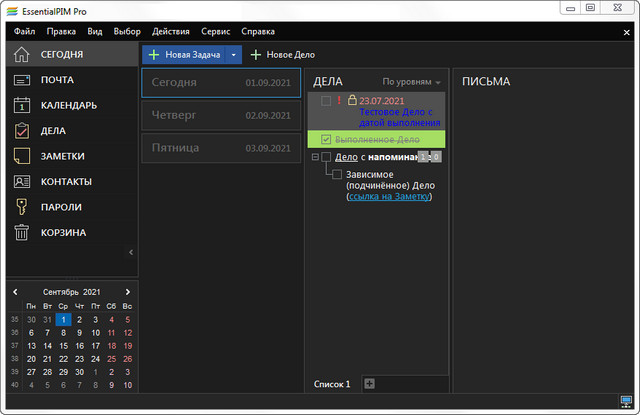The image size is (640, 415).
Task: Uncheck the Выполненное Дело checkbox
Action: (326, 139)
